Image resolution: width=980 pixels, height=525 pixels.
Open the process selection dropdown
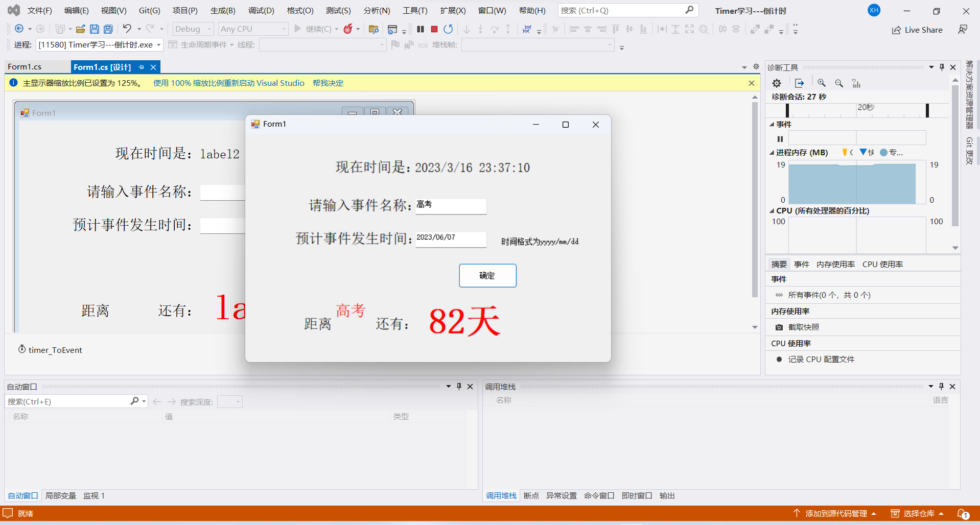click(x=100, y=45)
